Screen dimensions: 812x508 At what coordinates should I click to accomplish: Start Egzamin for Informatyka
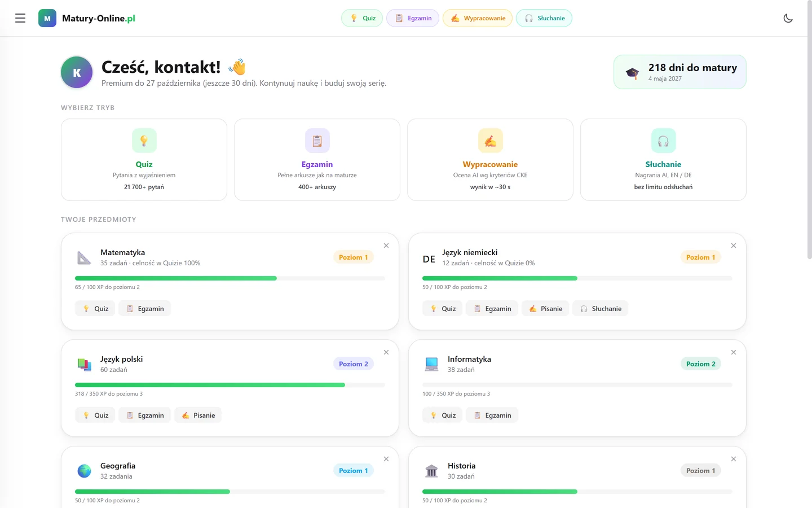point(492,415)
